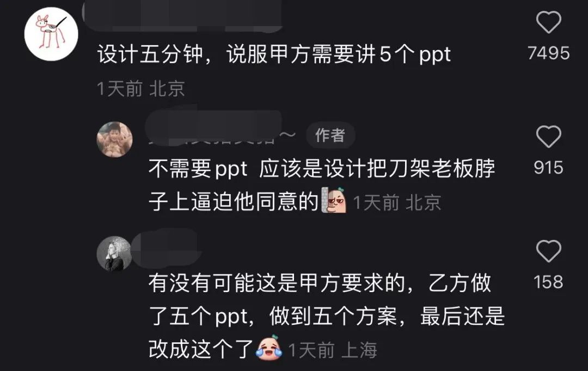Open the grayscale avatar of the Shanghai commenter

(x=114, y=253)
